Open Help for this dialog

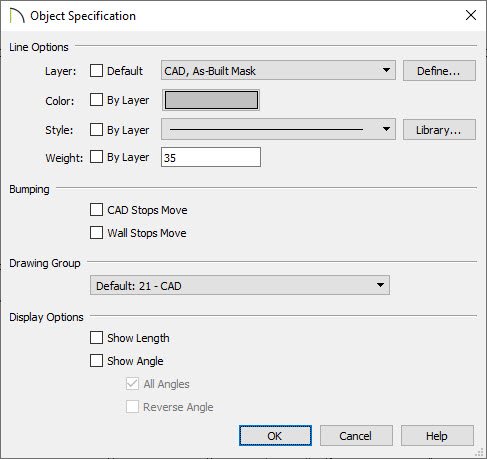pos(437,436)
